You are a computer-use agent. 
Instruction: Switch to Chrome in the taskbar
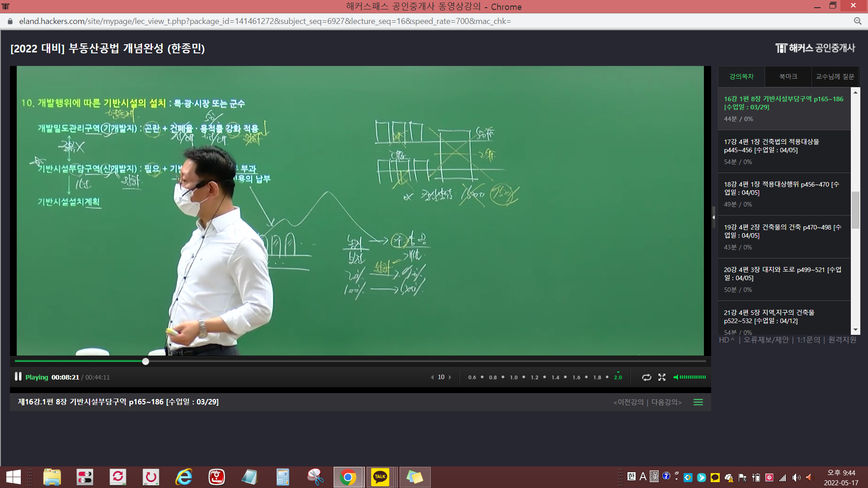coord(348,477)
